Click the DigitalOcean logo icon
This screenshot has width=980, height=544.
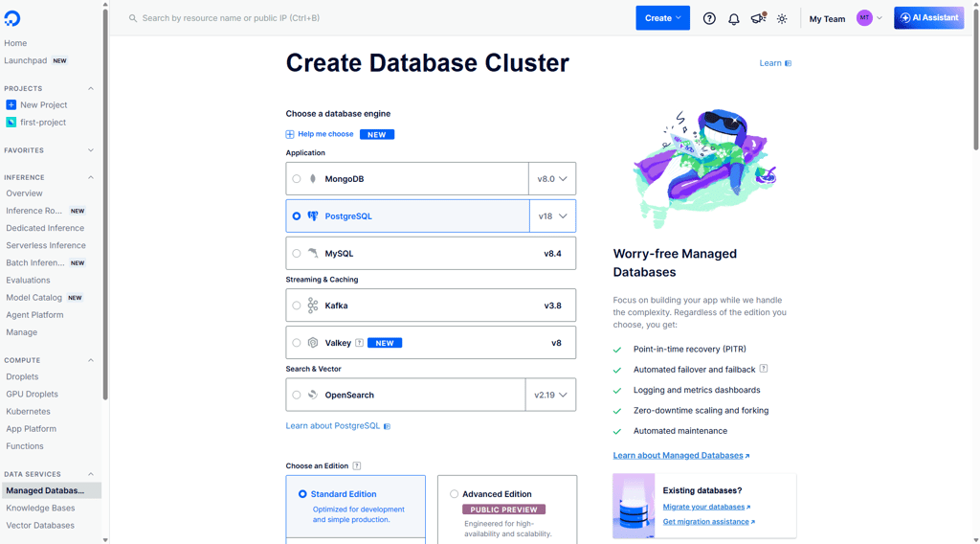[11, 19]
